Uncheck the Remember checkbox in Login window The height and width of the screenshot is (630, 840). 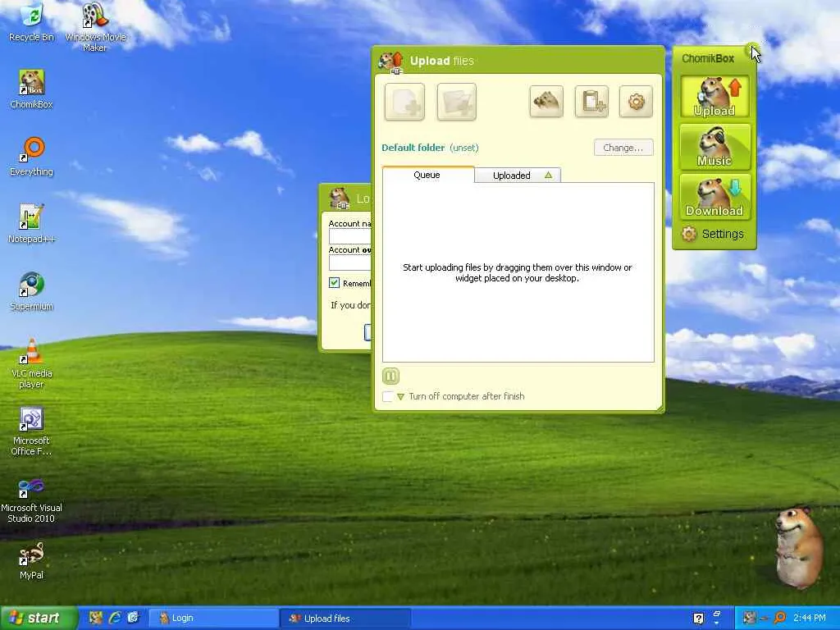(335, 283)
